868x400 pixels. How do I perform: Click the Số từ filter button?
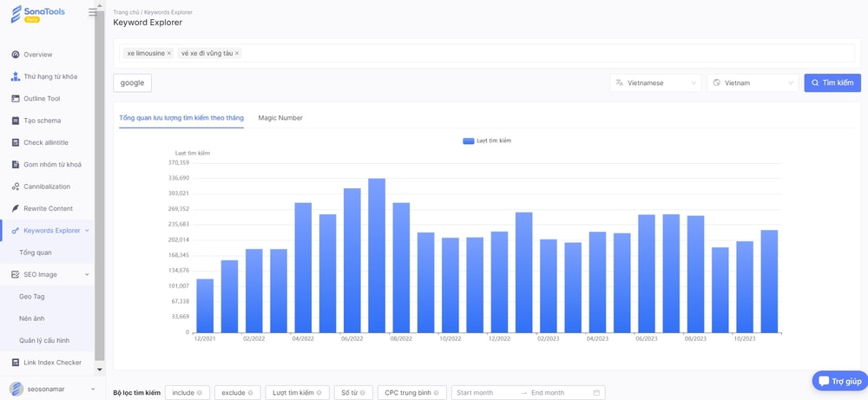pyautogui.click(x=353, y=393)
